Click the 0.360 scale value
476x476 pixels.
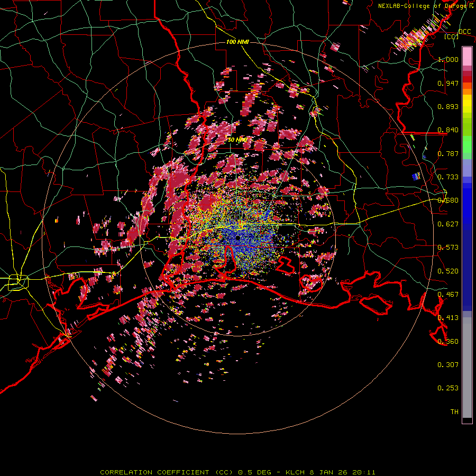pyautogui.click(x=448, y=342)
